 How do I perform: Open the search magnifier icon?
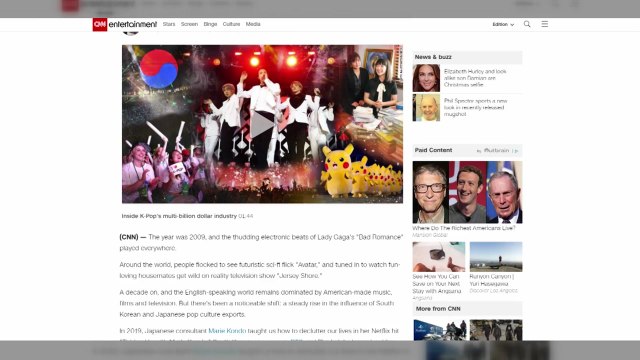[x=527, y=24]
